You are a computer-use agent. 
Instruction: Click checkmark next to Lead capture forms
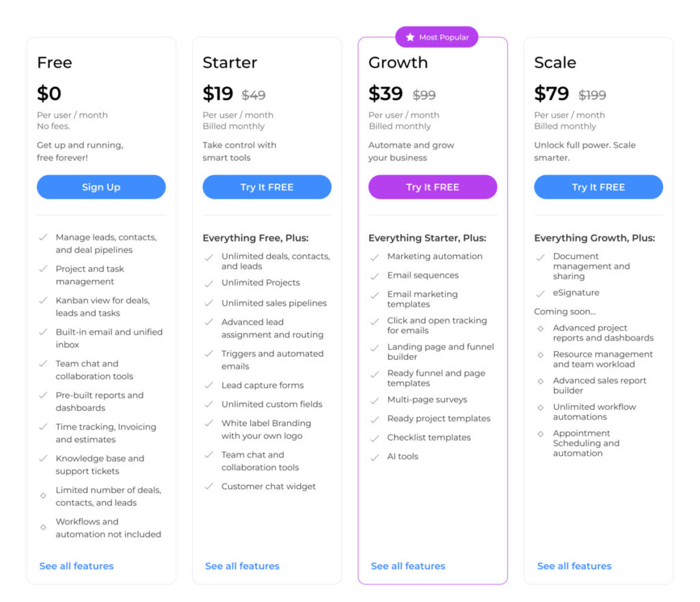(208, 386)
